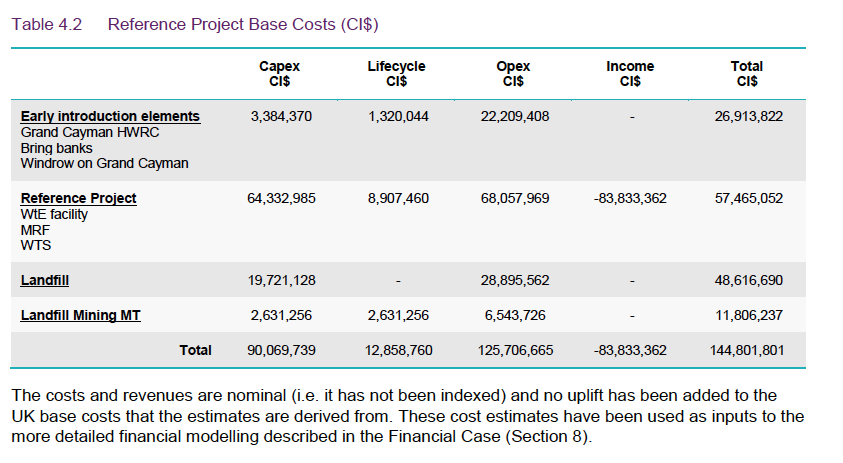Screen dimensions: 843x463
Task: Click the Lifecycle CI$ column header
Action: [x=396, y=73]
